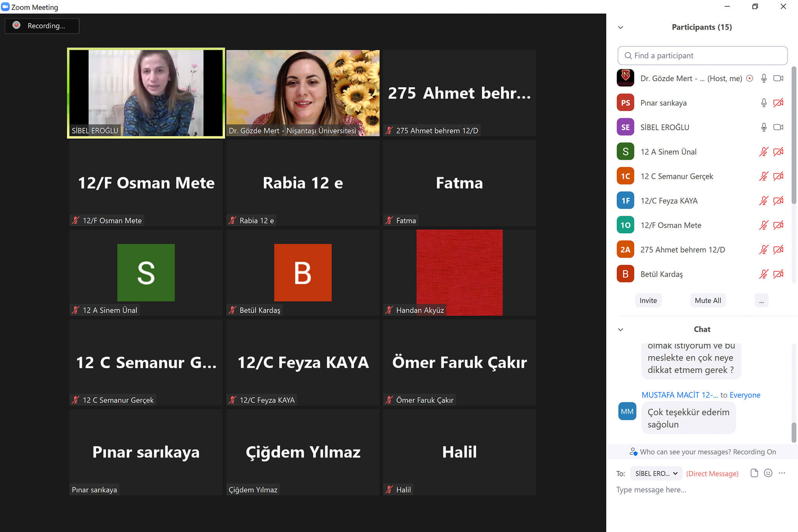The width and height of the screenshot is (798, 532).
Task: Click camera-off icon for 12 A Sinem Ünal
Action: click(778, 152)
